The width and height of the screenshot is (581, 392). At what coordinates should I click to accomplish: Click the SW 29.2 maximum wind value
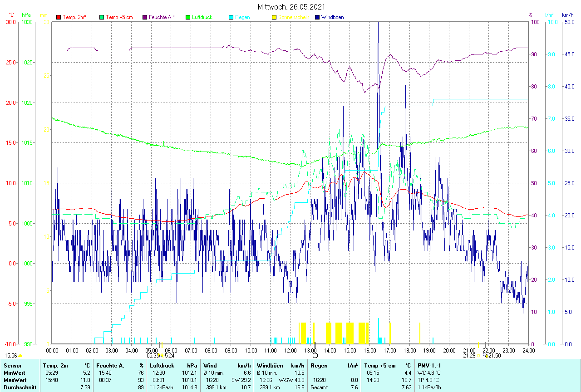pyautogui.click(x=241, y=380)
